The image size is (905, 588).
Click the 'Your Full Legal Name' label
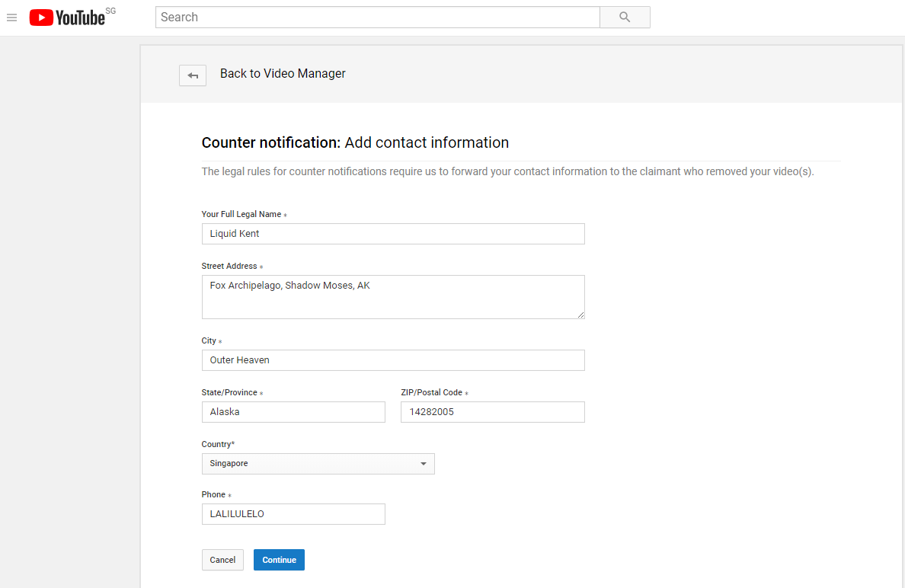[x=241, y=214]
